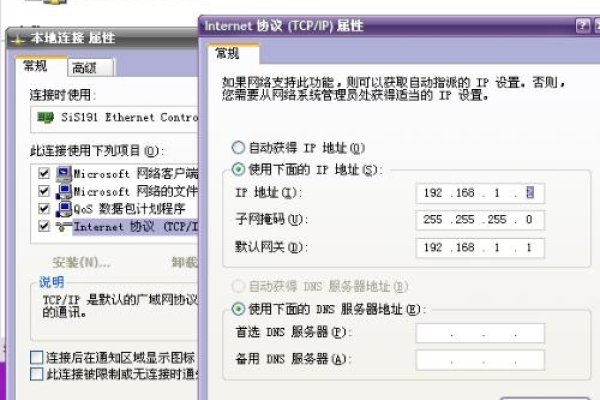Select 使用下面的 IP 地址 radio button
This screenshot has height=400, width=600.
238,169
